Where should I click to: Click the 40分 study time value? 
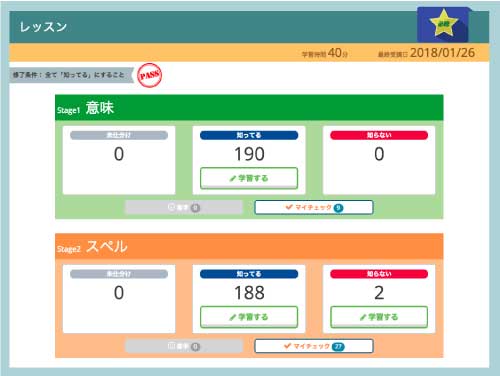(338, 53)
